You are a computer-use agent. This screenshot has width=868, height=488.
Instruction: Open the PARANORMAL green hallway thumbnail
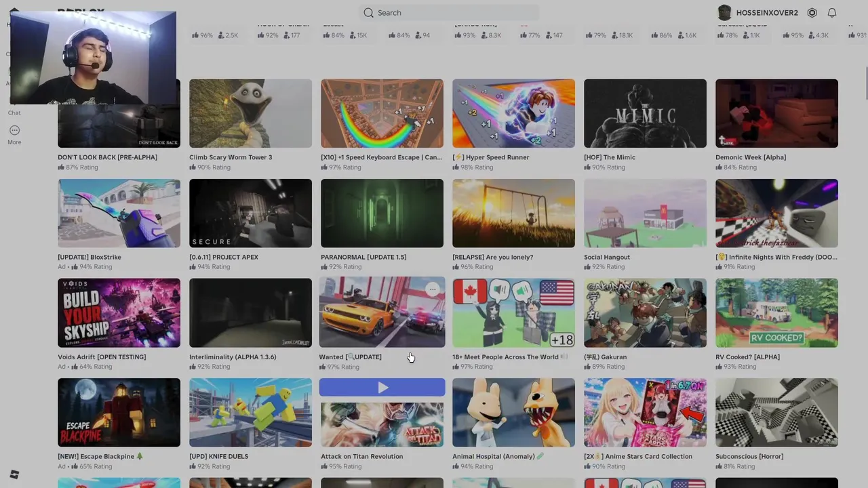(382, 213)
